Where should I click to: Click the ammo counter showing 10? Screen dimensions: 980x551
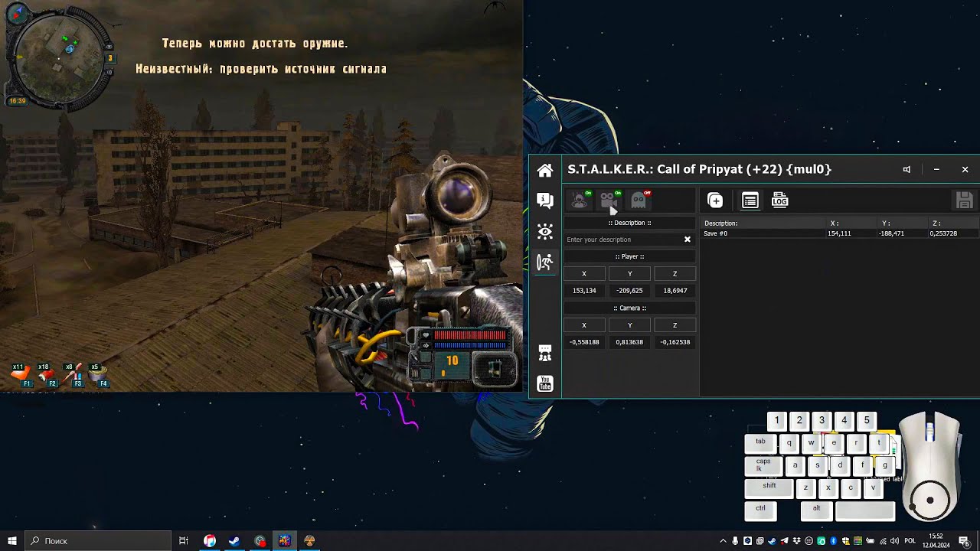point(452,360)
